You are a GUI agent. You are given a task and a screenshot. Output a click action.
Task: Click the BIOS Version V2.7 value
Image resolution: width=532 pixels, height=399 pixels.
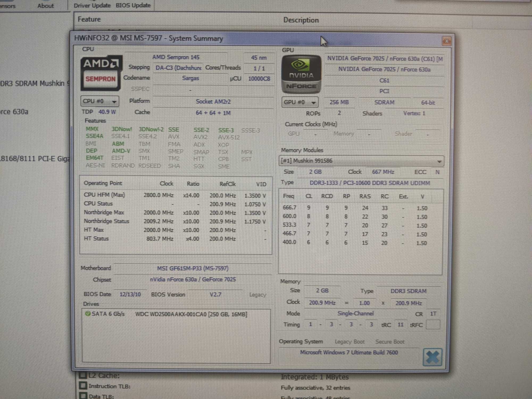pyautogui.click(x=215, y=295)
